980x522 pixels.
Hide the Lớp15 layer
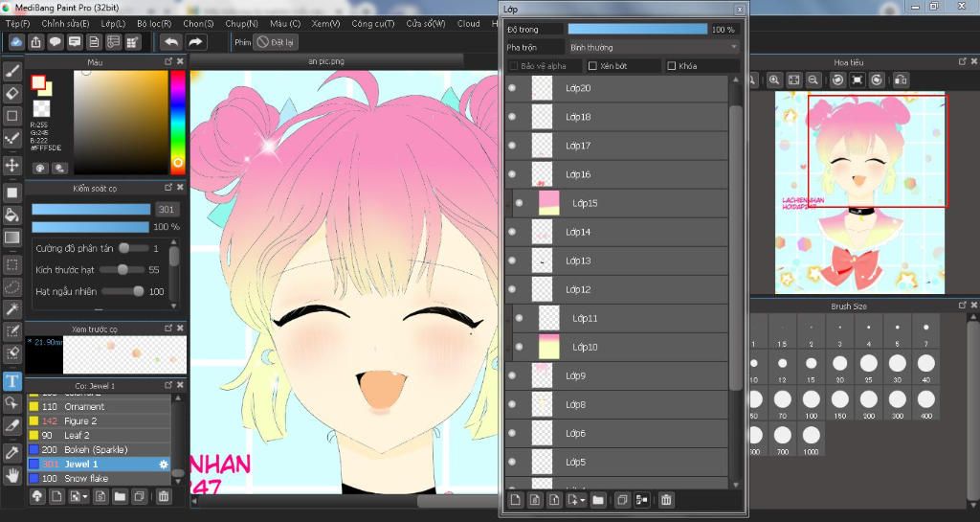[520, 203]
